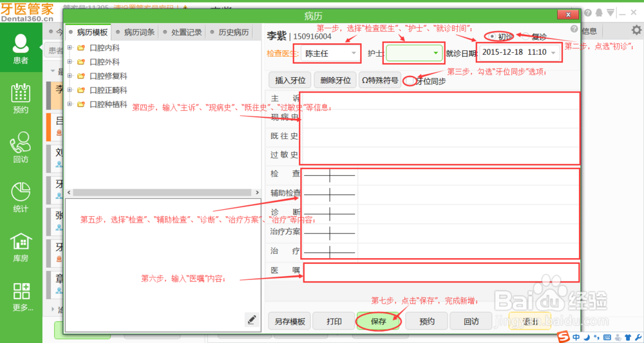This screenshot has width=644, height=343.
Task: Click into the 主诉 text field
Action: pyautogui.click(x=439, y=100)
